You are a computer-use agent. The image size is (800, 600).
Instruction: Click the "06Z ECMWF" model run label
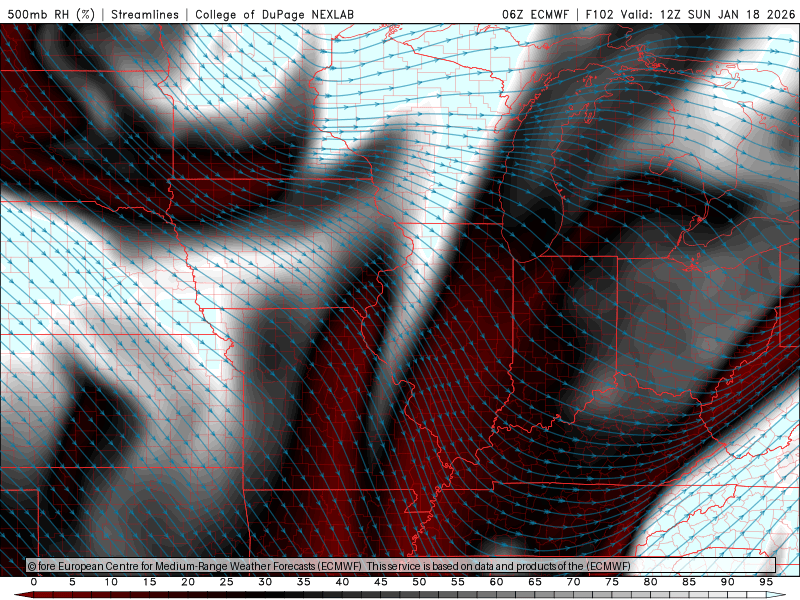[x=535, y=15]
